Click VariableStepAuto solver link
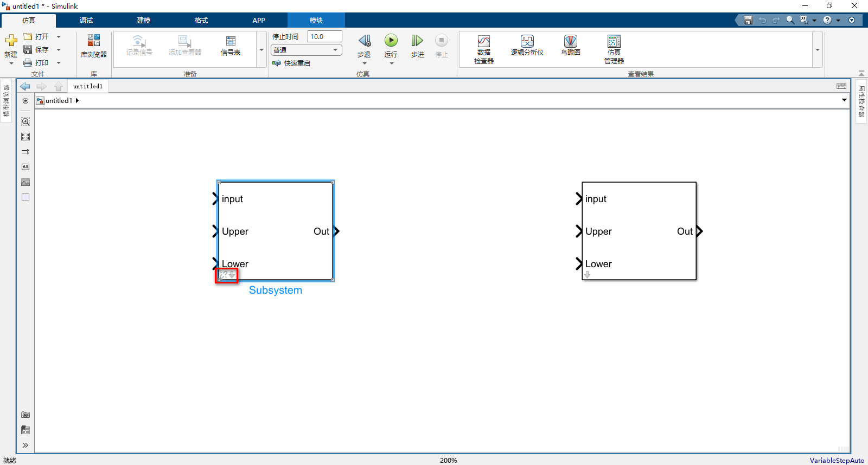The width and height of the screenshot is (868, 465). pos(837,460)
